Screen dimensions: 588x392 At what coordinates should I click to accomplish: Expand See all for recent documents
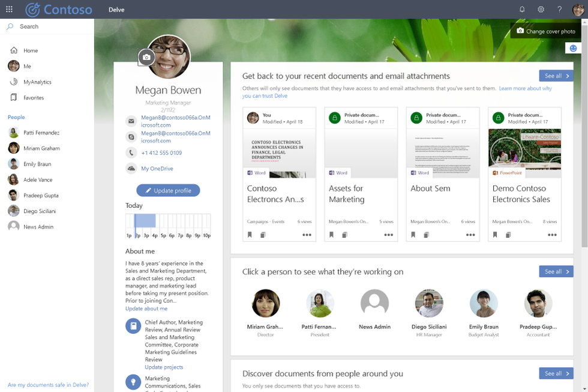[556, 76]
